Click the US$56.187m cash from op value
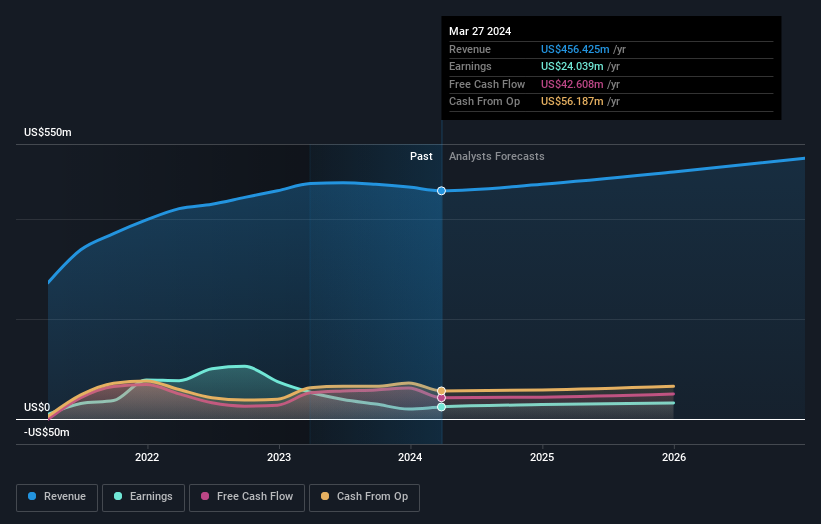The height and width of the screenshot is (524, 821). pyautogui.click(x=572, y=102)
